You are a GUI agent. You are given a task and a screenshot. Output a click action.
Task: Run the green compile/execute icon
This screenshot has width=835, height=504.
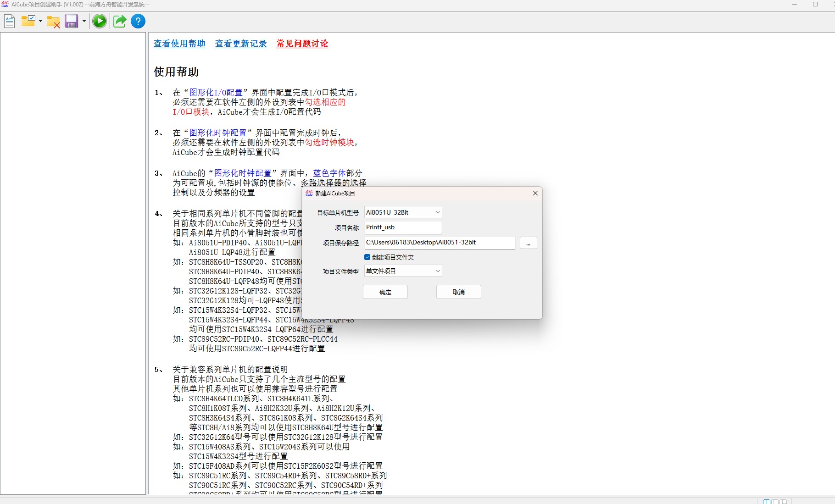point(99,21)
